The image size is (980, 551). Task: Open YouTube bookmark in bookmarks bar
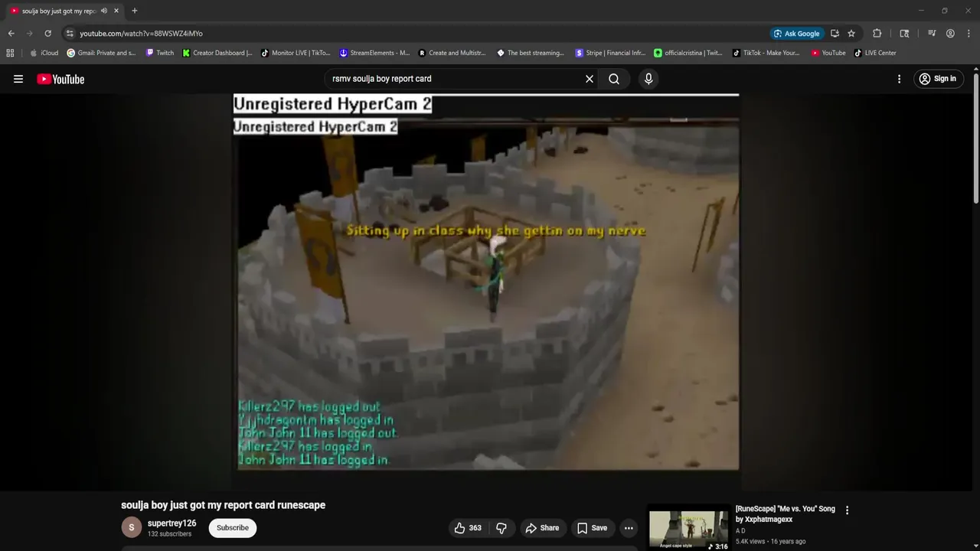tap(828, 53)
